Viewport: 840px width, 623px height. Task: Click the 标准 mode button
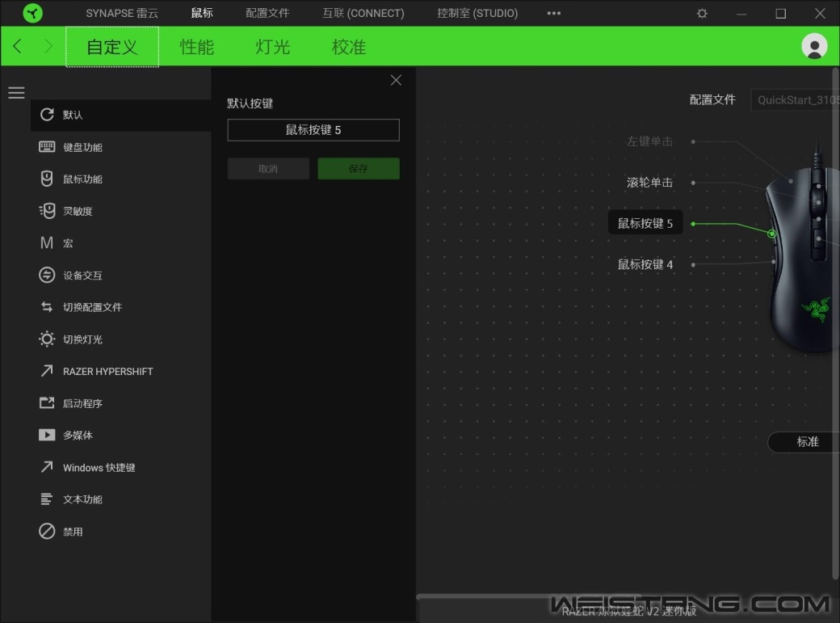[804, 442]
